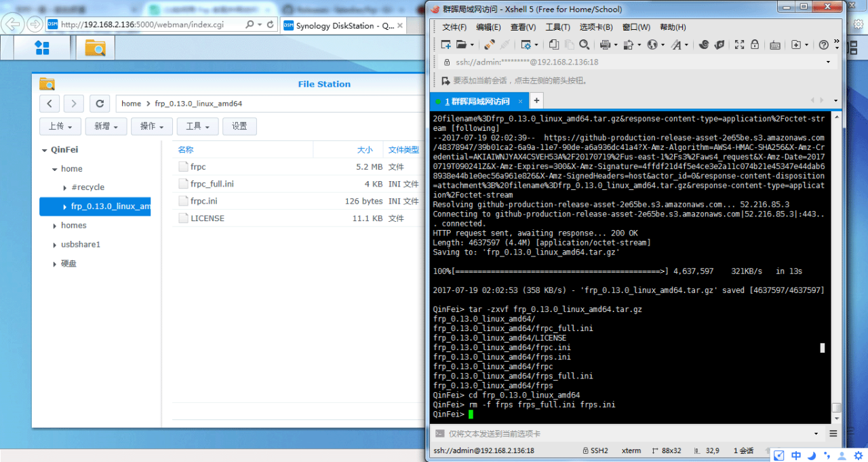Open the Synology DSM main menu icon
The height and width of the screenshot is (462, 868).
[42, 47]
